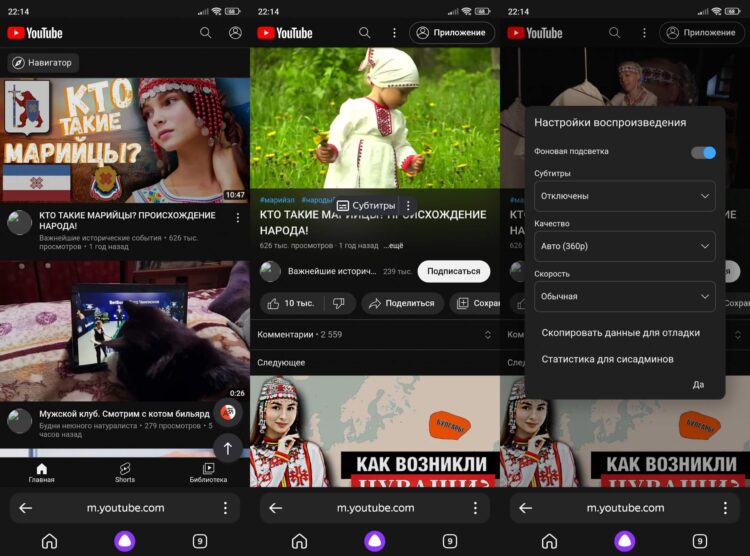This screenshot has height=556, width=750.
Task: Go back in the middle browser address bar
Action: [276, 508]
